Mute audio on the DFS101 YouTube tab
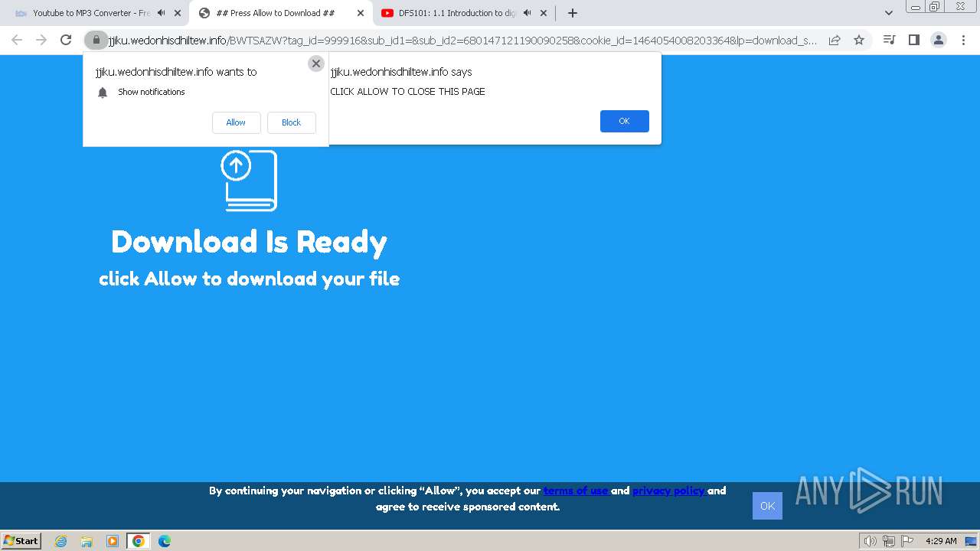Viewport: 980px width, 551px height. pos(526,13)
